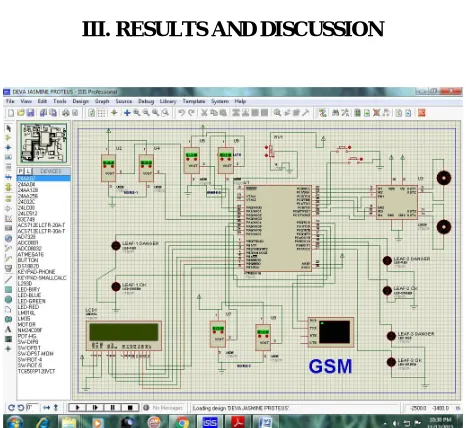Step the simulation forward
This screenshot has height=428, width=466.
[x=95, y=407]
